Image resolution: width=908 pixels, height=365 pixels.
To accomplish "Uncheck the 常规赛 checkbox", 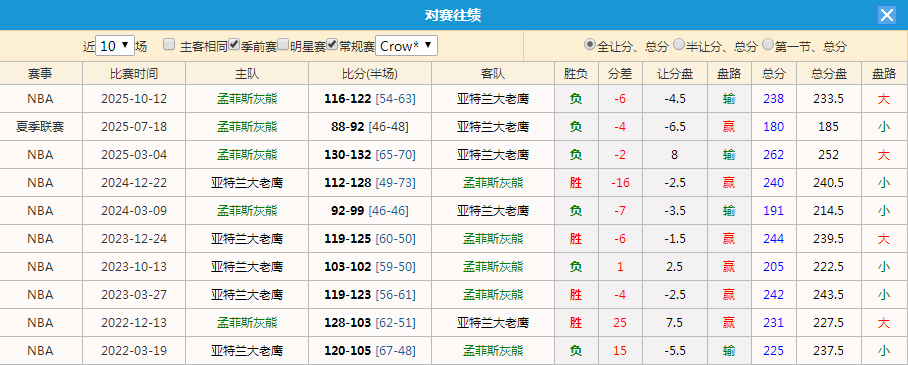I will point(332,45).
